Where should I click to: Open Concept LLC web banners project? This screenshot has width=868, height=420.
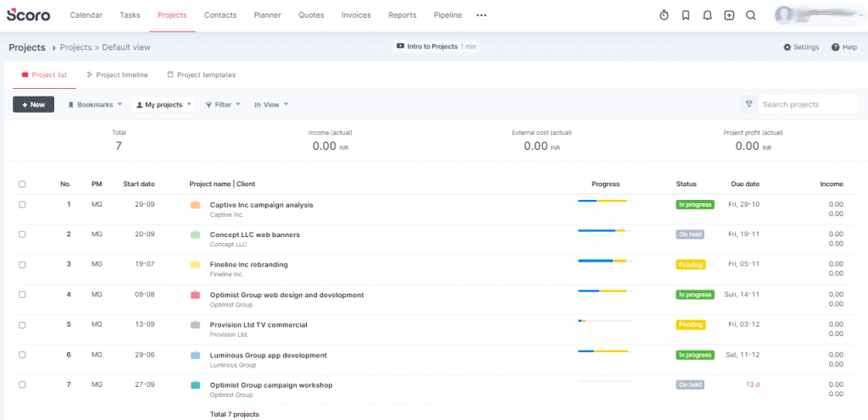[x=254, y=235]
